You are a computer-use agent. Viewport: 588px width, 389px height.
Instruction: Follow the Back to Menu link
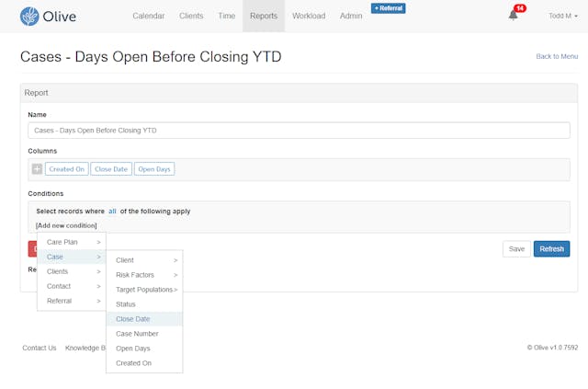pos(557,56)
